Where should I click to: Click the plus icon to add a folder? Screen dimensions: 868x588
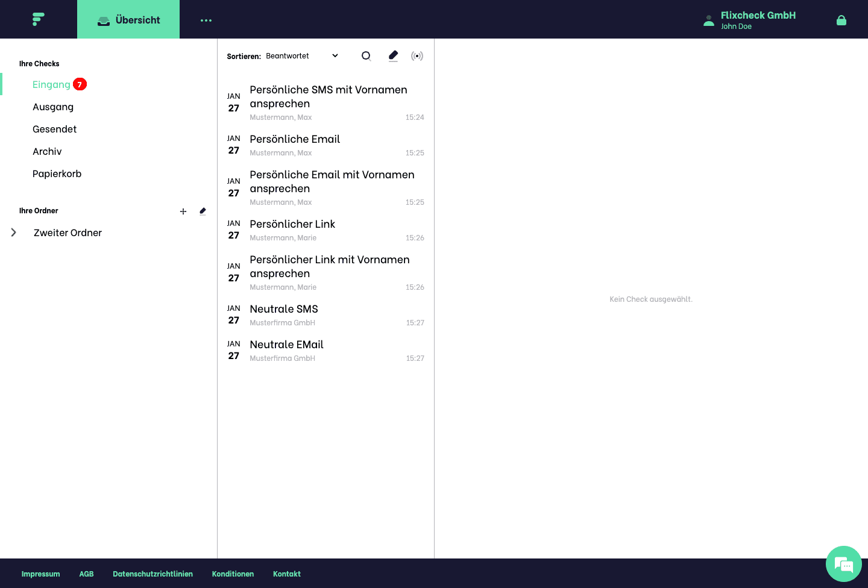[x=183, y=211]
